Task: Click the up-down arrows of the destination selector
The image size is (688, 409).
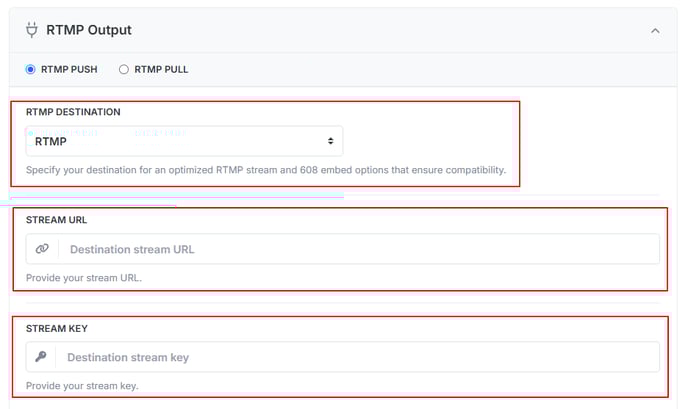Action: click(330, 141)
